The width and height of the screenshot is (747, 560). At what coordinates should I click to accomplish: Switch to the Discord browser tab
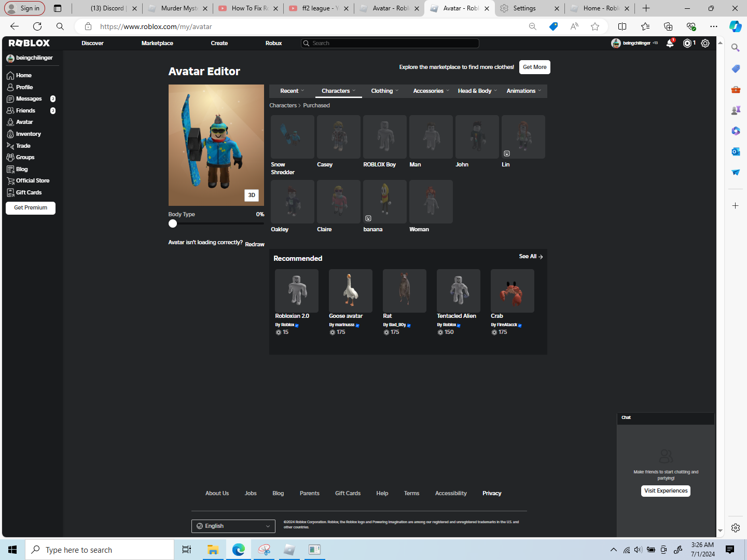pyautogui.click(x=107, y=8)
